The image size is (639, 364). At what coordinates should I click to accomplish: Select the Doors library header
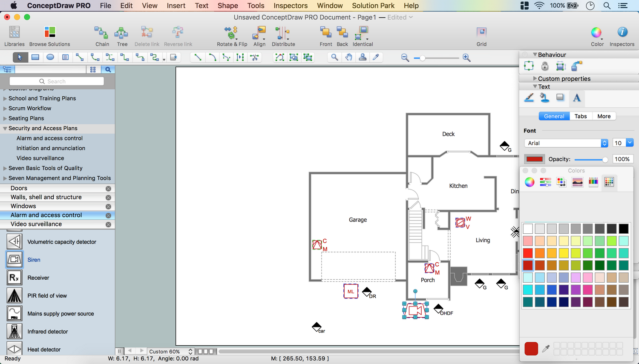57,188
